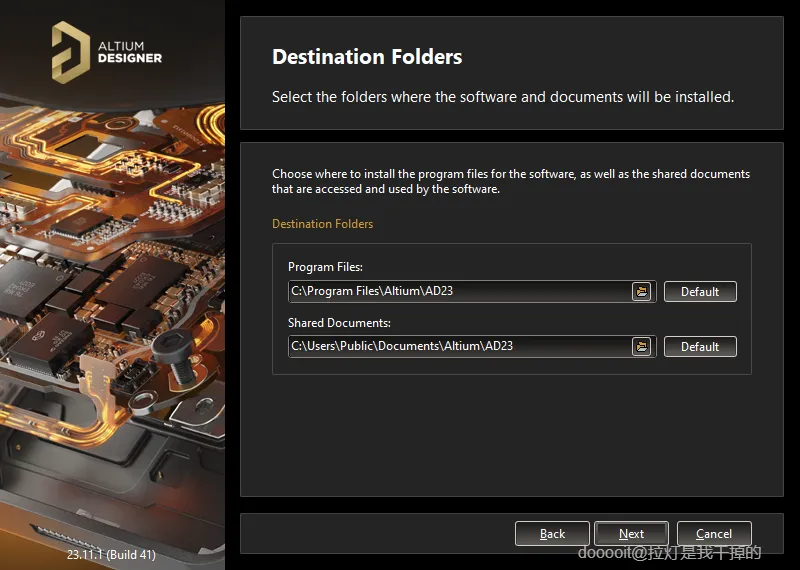
Task: Click the Altium Designer logo emblem
Action: tap(72, 51)
